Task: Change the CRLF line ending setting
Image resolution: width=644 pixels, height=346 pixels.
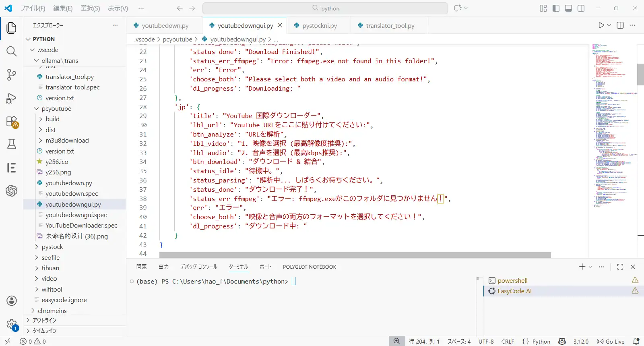Action: click(x=508, y=341)
